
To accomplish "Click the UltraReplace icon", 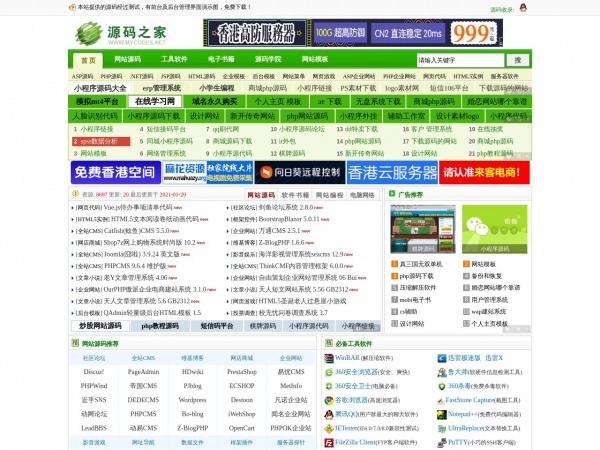I will point(442,429).
